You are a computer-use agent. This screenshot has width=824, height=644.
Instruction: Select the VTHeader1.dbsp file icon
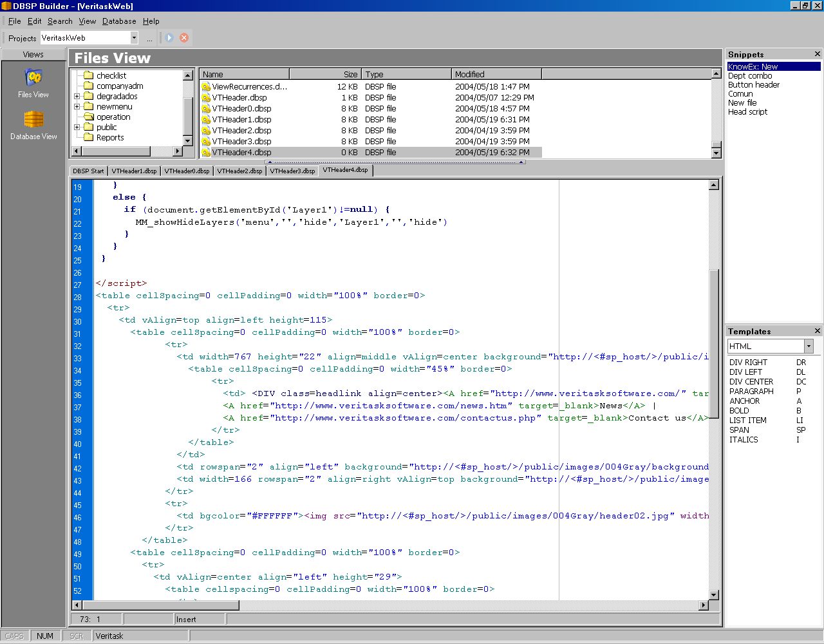pos(206,120)
